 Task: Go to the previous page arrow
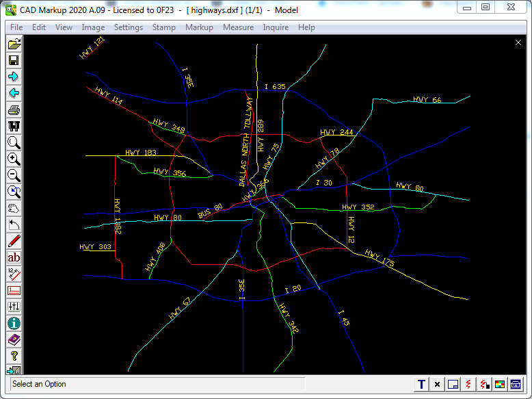click(14, 93)
